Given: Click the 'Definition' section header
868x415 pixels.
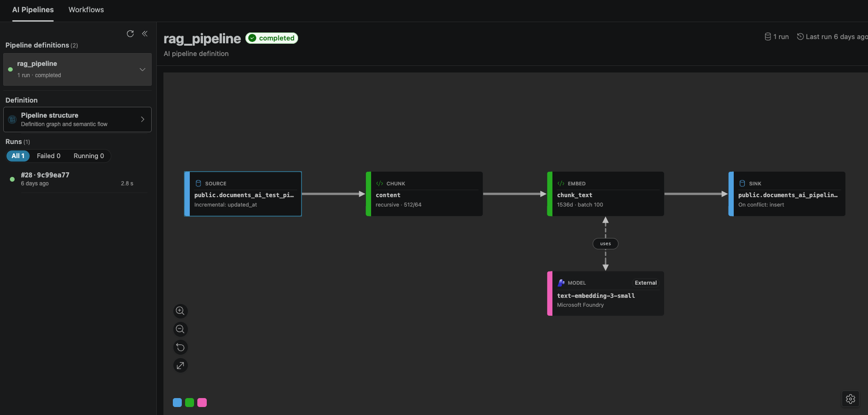Looking at the screenshot, I should coord(22,100).
